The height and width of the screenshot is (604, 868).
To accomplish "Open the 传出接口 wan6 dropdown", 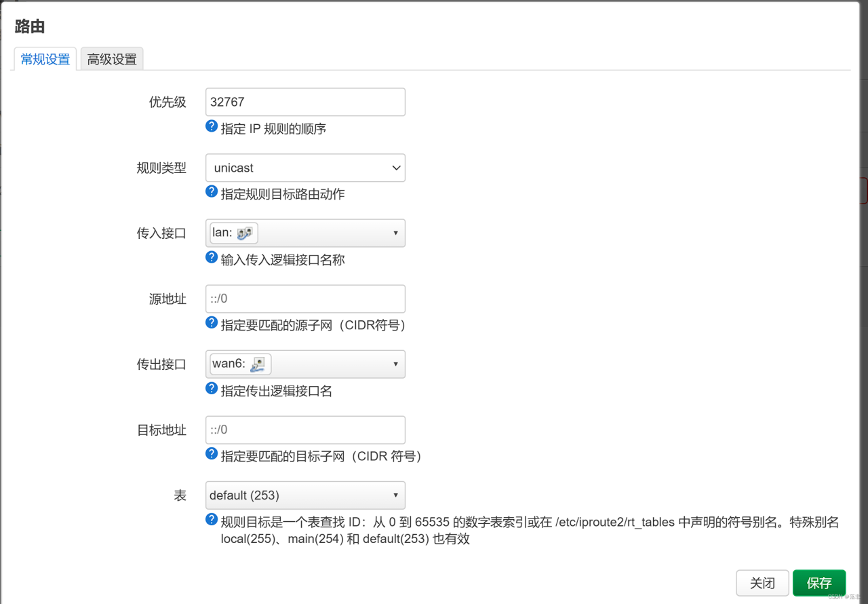I will [x=305, y=364].
